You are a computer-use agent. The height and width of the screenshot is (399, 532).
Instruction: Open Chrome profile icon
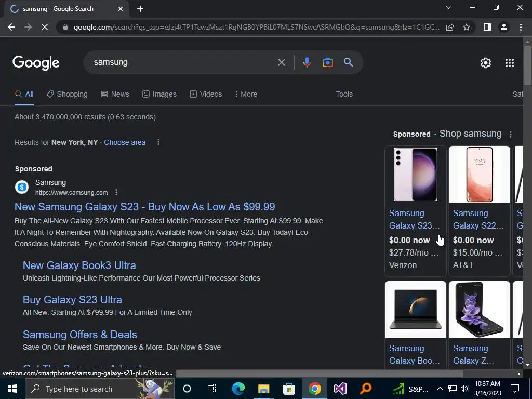pyautogui.click(x=503, y=27)
